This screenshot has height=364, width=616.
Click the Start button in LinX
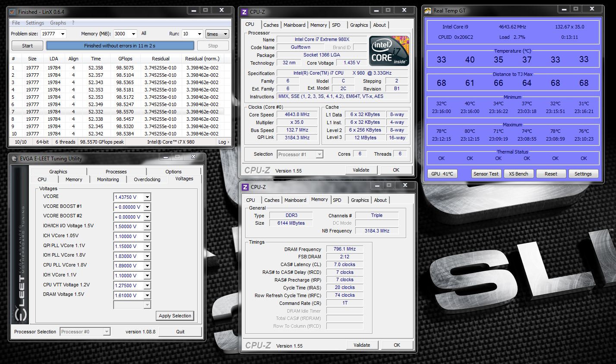[x=27, y=46]
